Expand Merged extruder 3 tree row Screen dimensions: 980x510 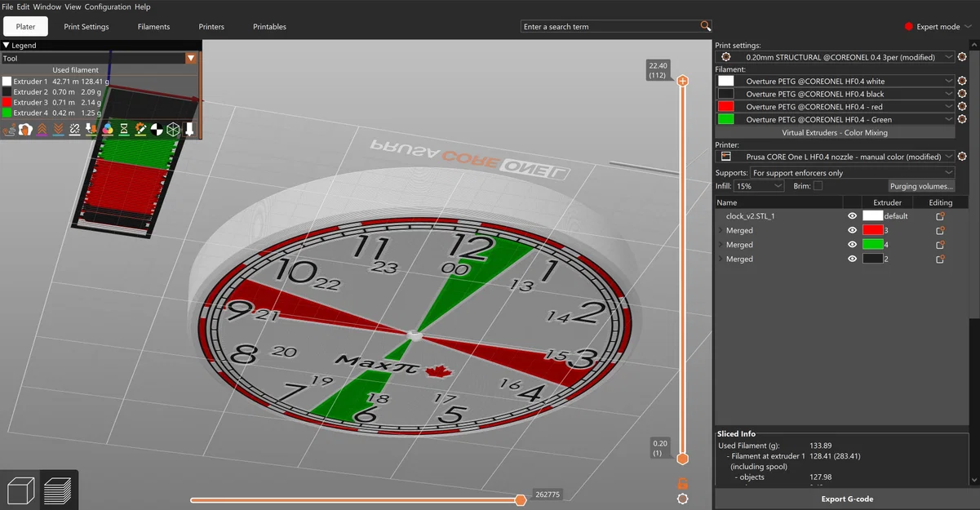coord(720,230)
